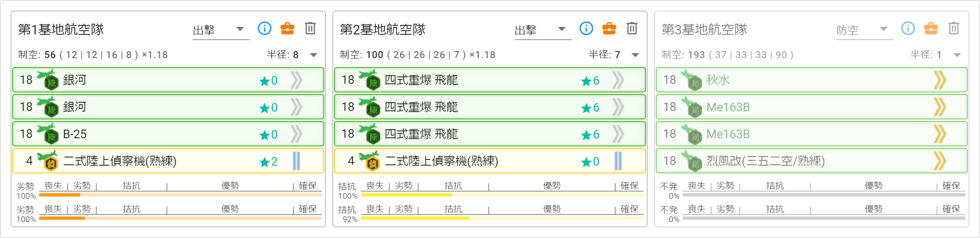
Task: Click the trash icon for 第3基地航空隊
Action: 954,29
